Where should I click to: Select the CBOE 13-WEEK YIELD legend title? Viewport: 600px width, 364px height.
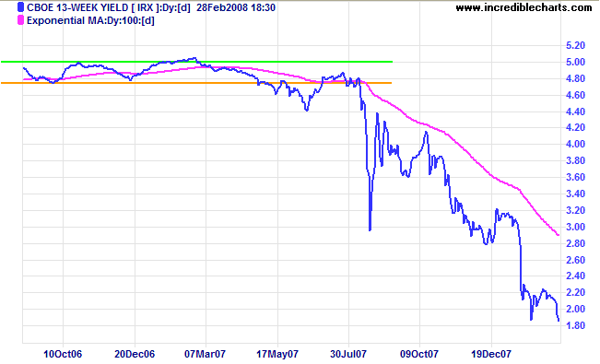pos(77,7)
